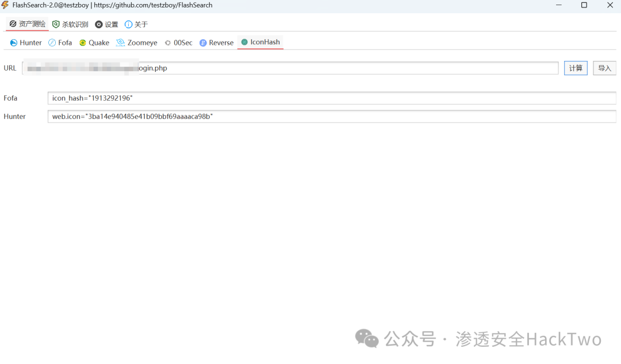Click the Reverse tab logo icon
Image resolution: width=621 pixels, height=364 pixels.
coord(203,43)
